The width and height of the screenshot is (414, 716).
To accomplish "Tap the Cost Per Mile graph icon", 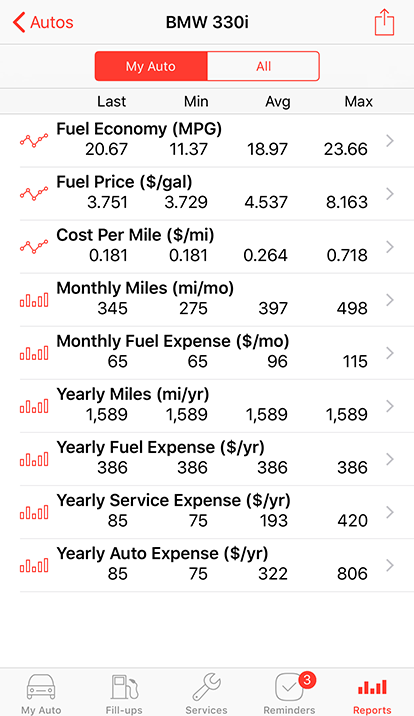I will click(x=34, y=247).
